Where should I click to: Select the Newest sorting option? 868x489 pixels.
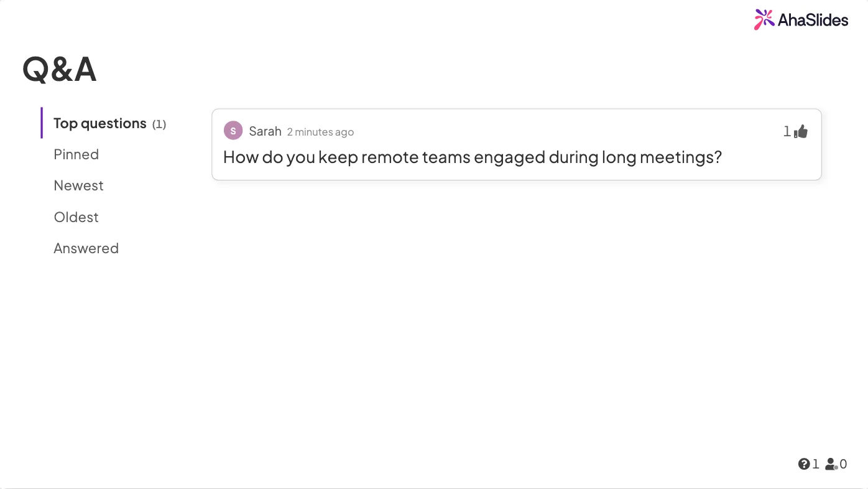click(78, 185)
